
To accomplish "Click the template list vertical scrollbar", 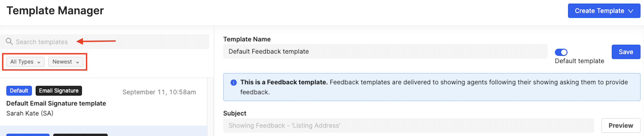I will click(x=210, y=107).
